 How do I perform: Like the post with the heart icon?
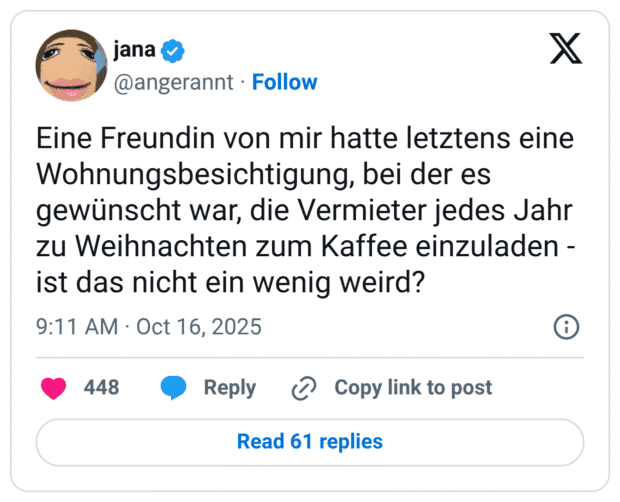53,388
